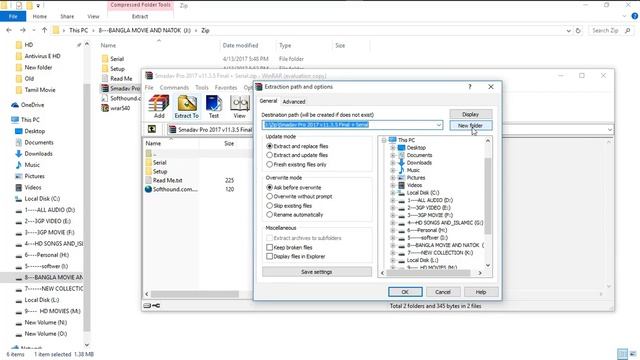Click the Explorer ribbon help icon
This screenshot has height=360, width=640.
pos(635,16)
